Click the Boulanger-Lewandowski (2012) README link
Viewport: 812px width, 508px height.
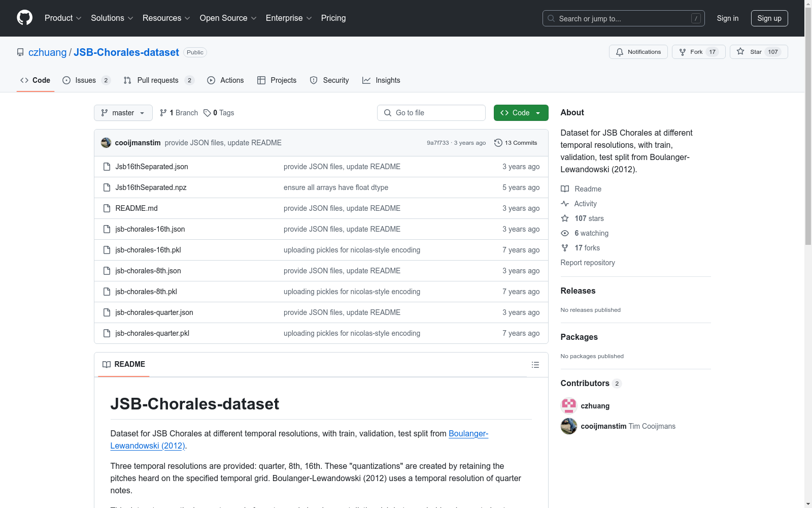pos(299,440)
